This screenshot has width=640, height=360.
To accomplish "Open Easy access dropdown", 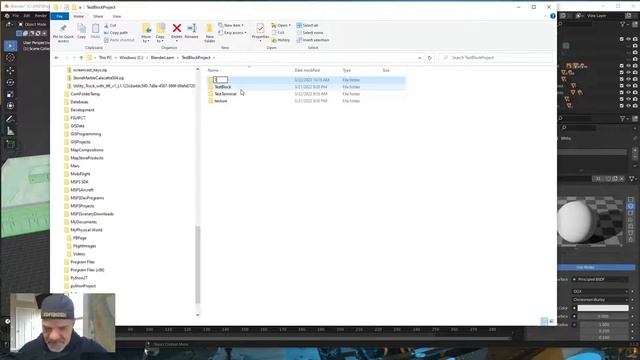I will coord(233,33).
